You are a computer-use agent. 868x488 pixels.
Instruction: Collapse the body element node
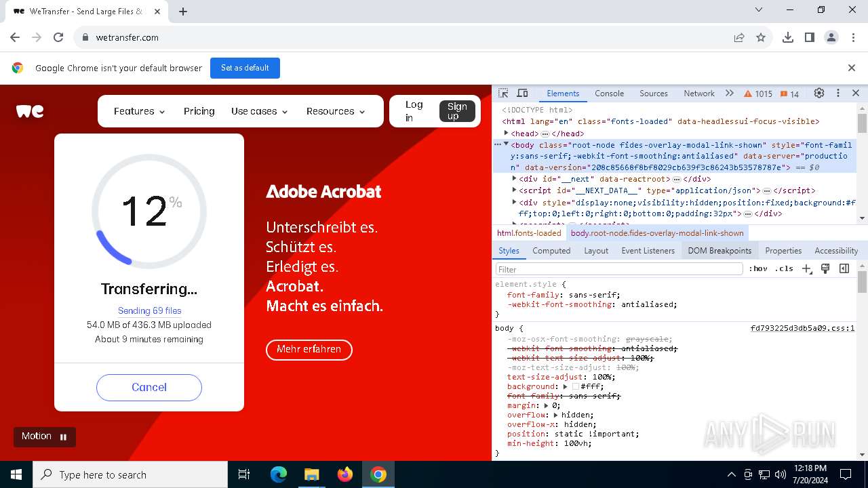506,144
